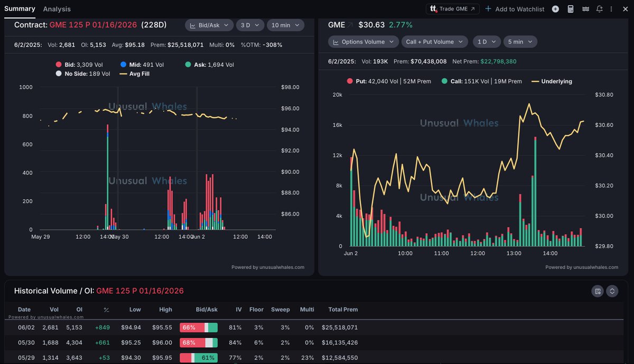Click the 66% Bid/Ask bar in 06/02 row
Screen dimensions: 634x364
tap(199, 328)
